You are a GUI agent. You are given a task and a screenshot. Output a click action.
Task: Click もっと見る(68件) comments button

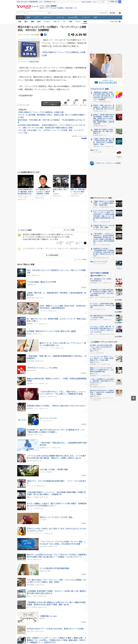(52, 255)
